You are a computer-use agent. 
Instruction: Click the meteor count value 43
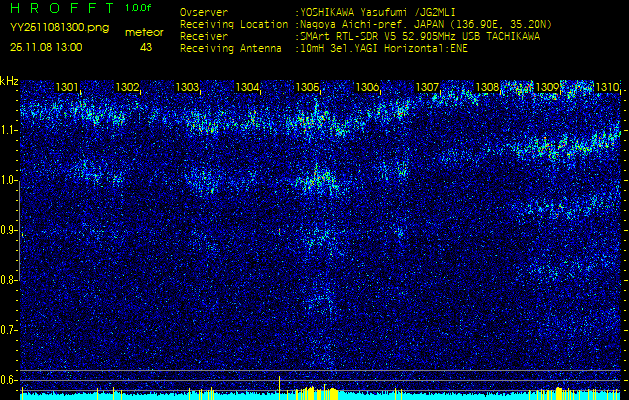pos(146,47)
